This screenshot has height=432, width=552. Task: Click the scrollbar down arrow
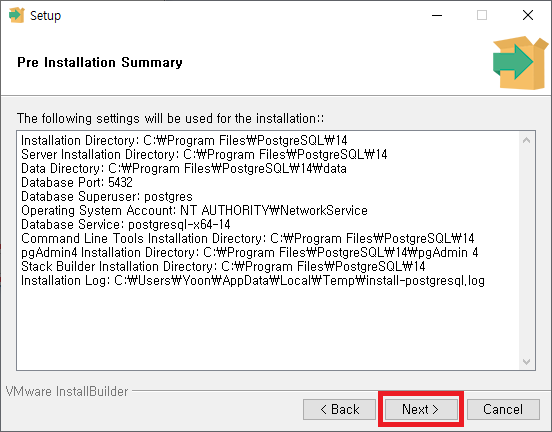526,362
